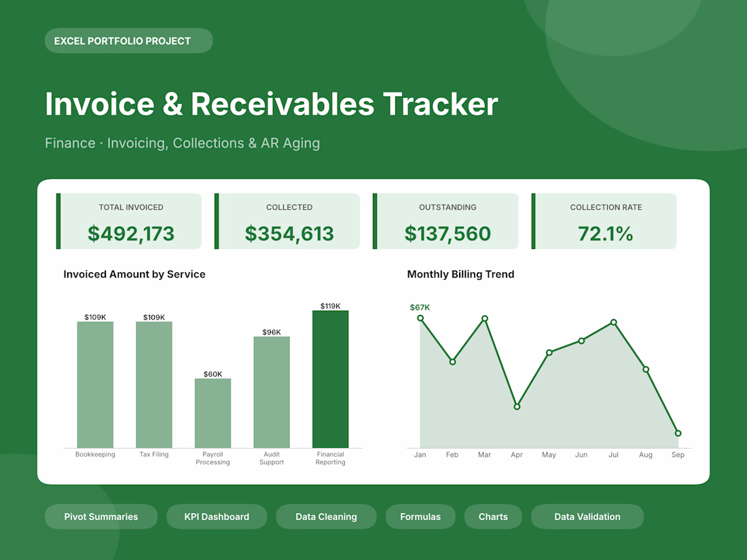This screenshot has height=560, width=747.
Task: Click the Excel Portfolio Project badge
Action: [128, 41]
